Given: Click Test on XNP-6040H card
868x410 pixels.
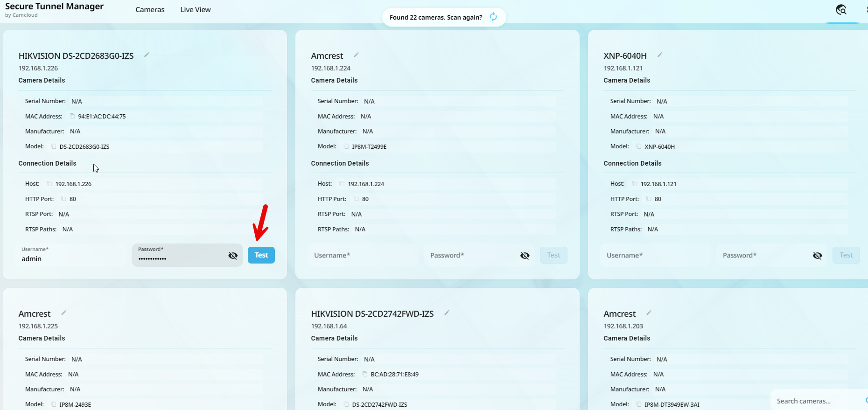Looking at the screenshot, I should click(846, 255).
